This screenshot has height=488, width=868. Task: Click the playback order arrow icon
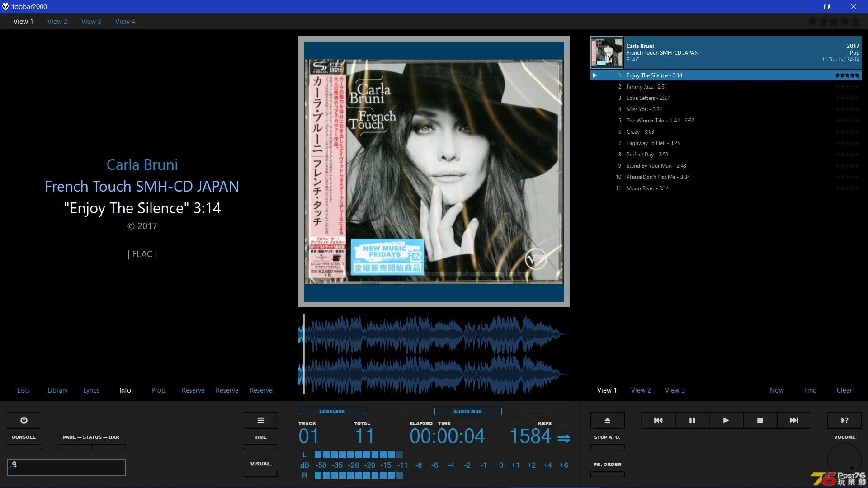pyautogui.click(x=563, y=438)
